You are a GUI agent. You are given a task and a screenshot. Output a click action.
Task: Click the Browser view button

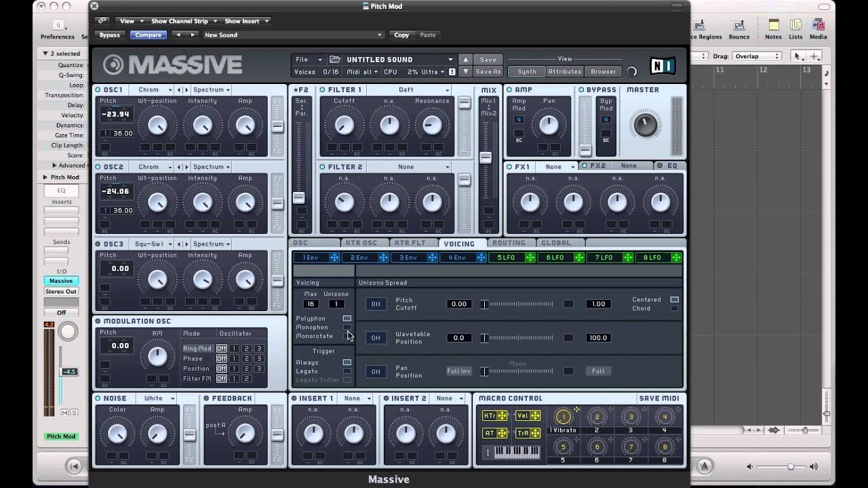(604, 72)
